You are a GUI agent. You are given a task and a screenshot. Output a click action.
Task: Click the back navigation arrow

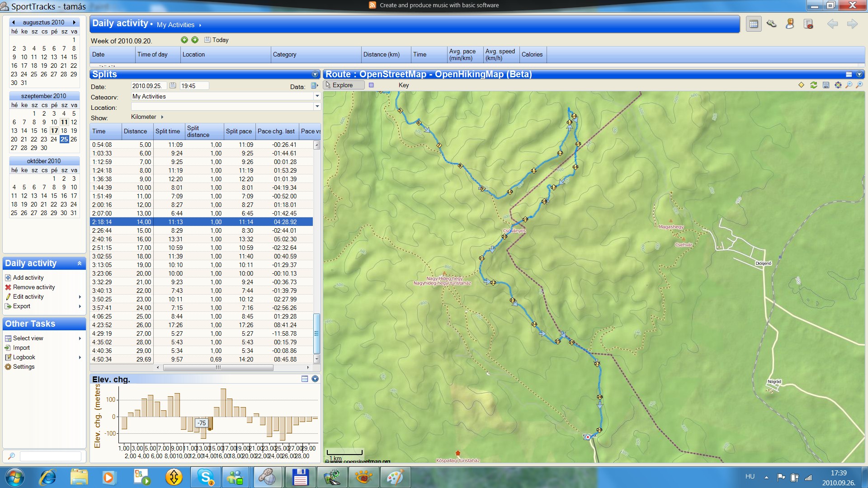pyautogui.click(x=832, y=24)
